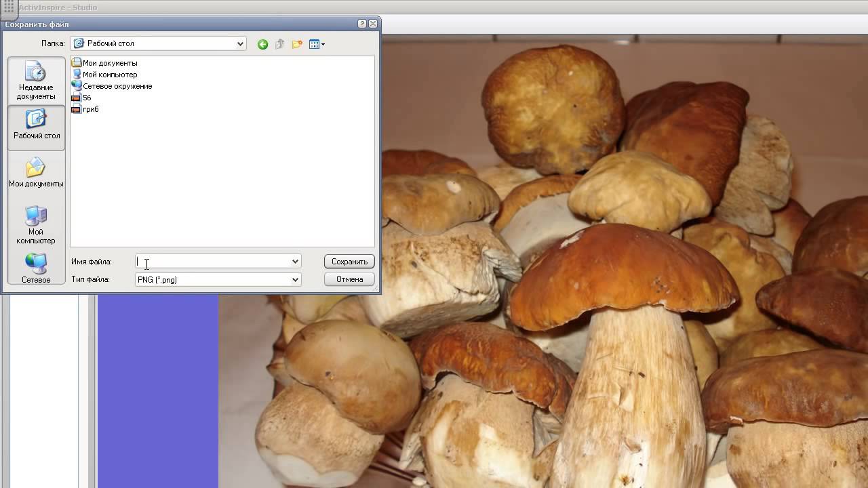The height and width of the screenshot is (488, 868).
Task: Open Недавние документы in the places bar
Action: 36,81
